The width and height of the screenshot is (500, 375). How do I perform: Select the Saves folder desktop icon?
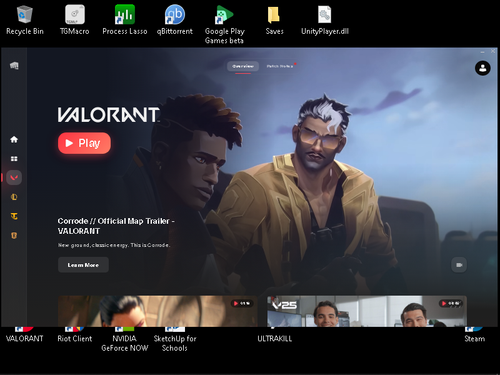[x=274, y=20]
